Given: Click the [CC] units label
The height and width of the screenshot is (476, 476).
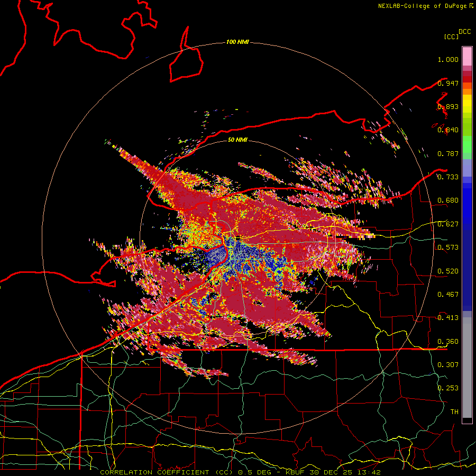Looking at the screenshot, I should coord(451,36).
